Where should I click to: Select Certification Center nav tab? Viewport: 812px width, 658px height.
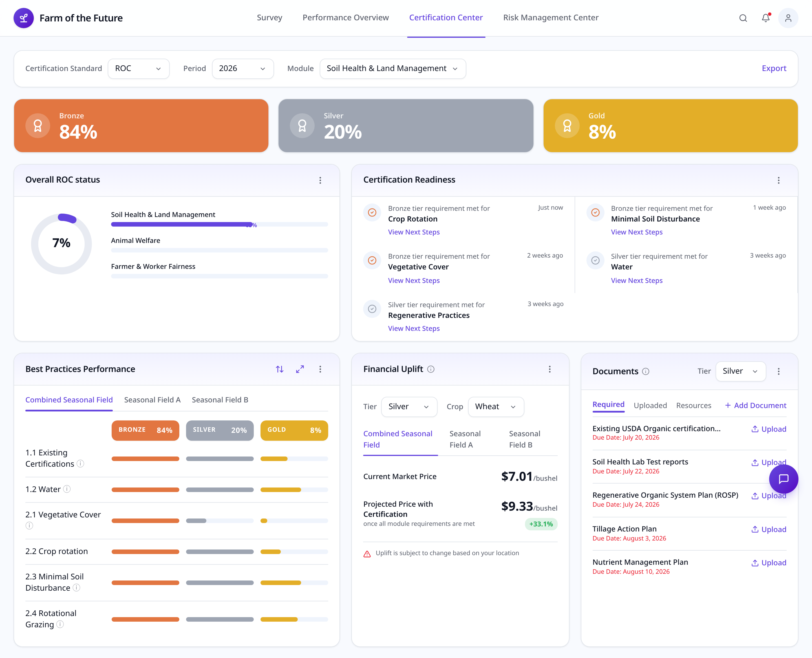coord(446,17)
